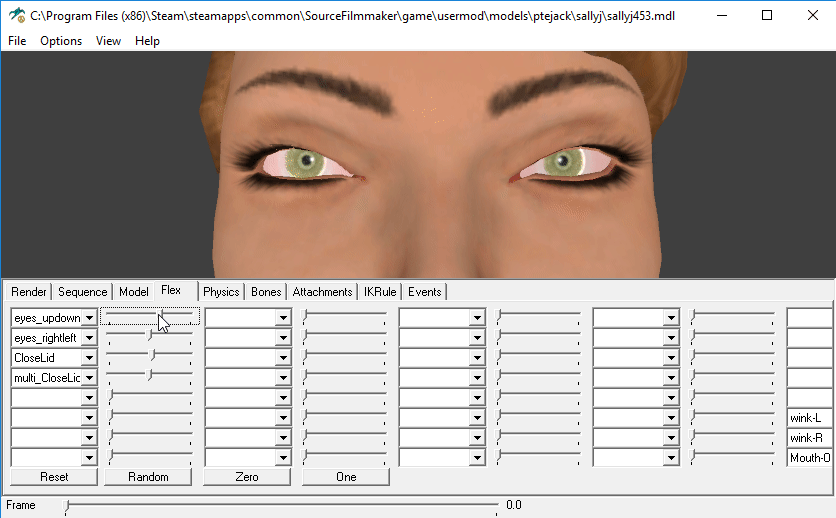Click the CloseLid slider thumb
Viewport: 836px width, 518px height.
click(x=152, y=355)
